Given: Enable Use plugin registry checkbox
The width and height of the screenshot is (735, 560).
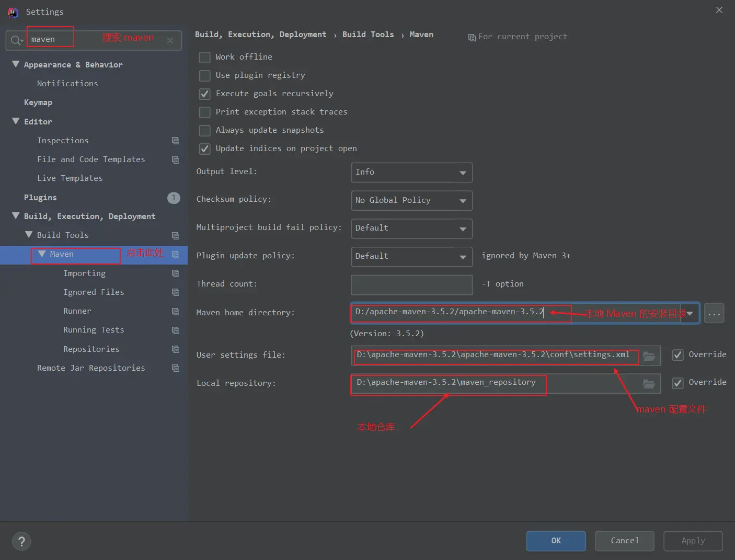Looking at the screenshot, I should pyautogui.click(x=205, y=75).
